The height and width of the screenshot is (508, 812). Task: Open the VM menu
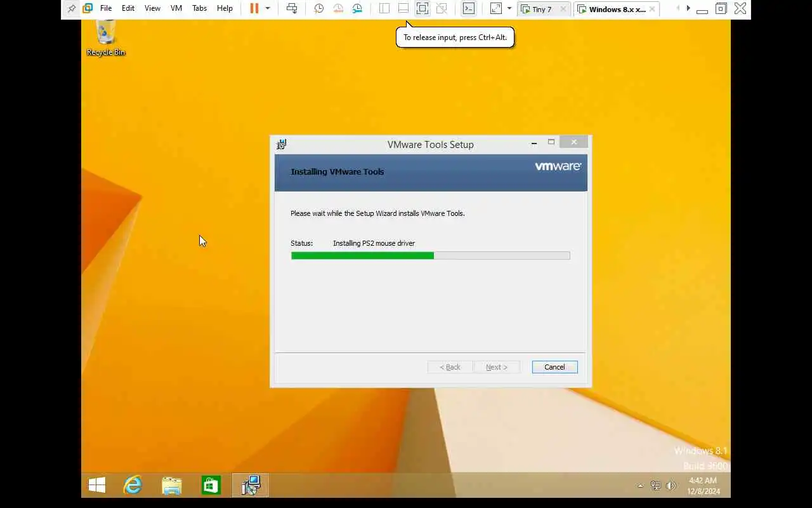pyautogui.click(x=176, y=8)
